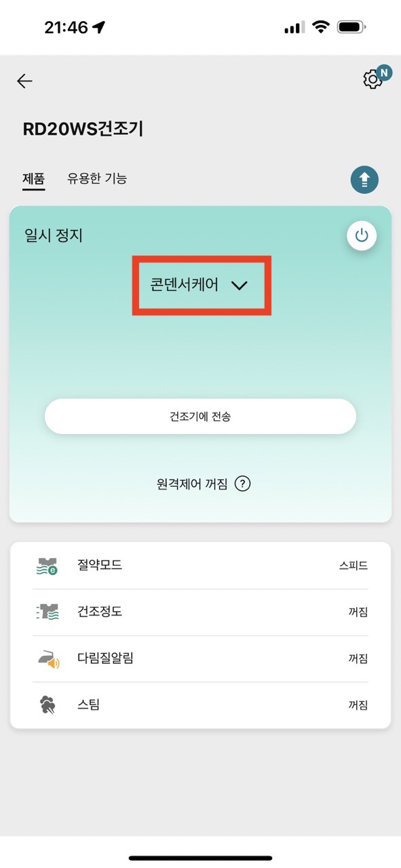401x868 pixels.
Task: Open the settings gear with notification badge
Action: pyautogui.click(x=372, y=79)
